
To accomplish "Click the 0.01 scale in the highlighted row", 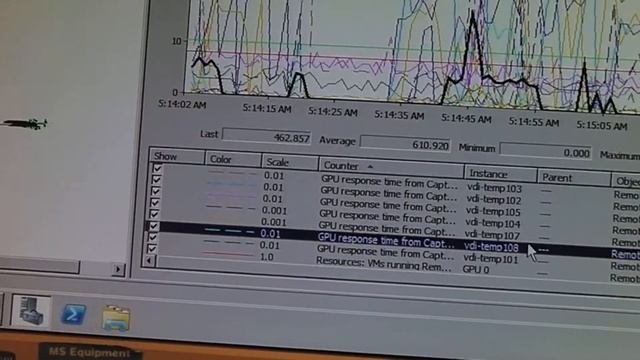I will (x=270, y=233).
